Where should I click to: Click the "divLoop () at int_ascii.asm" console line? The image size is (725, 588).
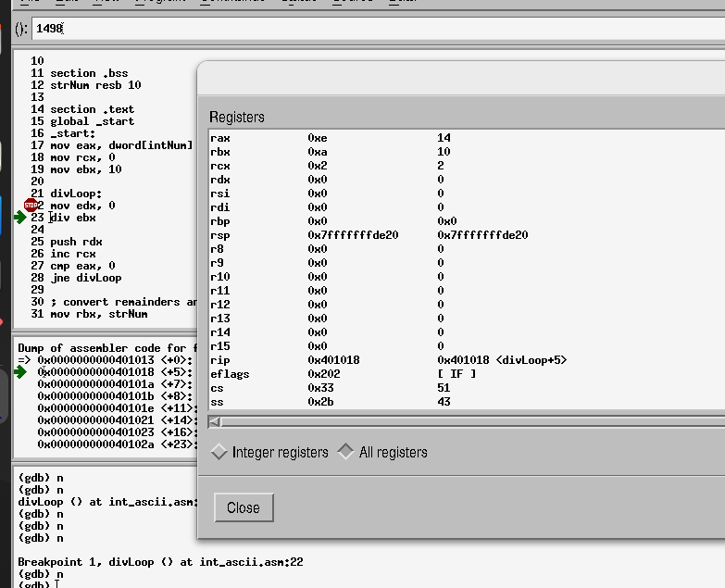(107, 502)
